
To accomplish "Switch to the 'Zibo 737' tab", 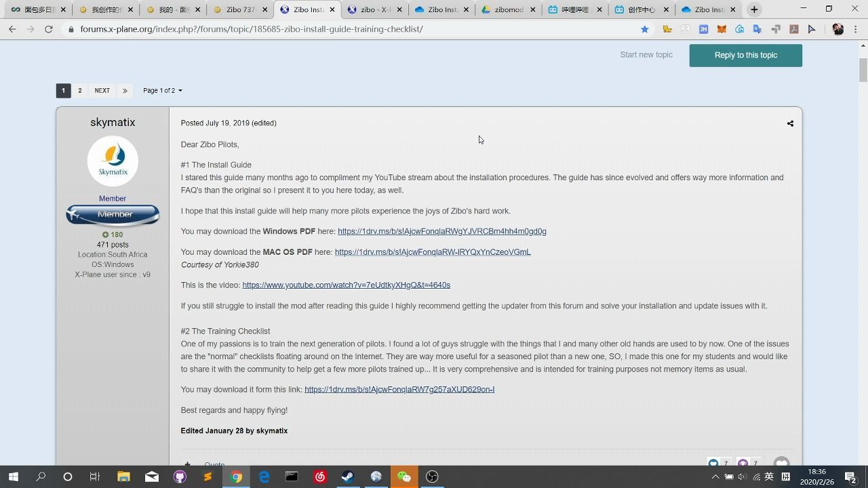I will pos(241,9).
